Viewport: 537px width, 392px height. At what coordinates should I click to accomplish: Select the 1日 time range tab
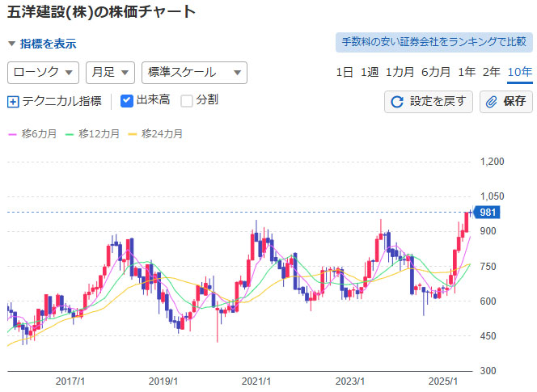345,73
